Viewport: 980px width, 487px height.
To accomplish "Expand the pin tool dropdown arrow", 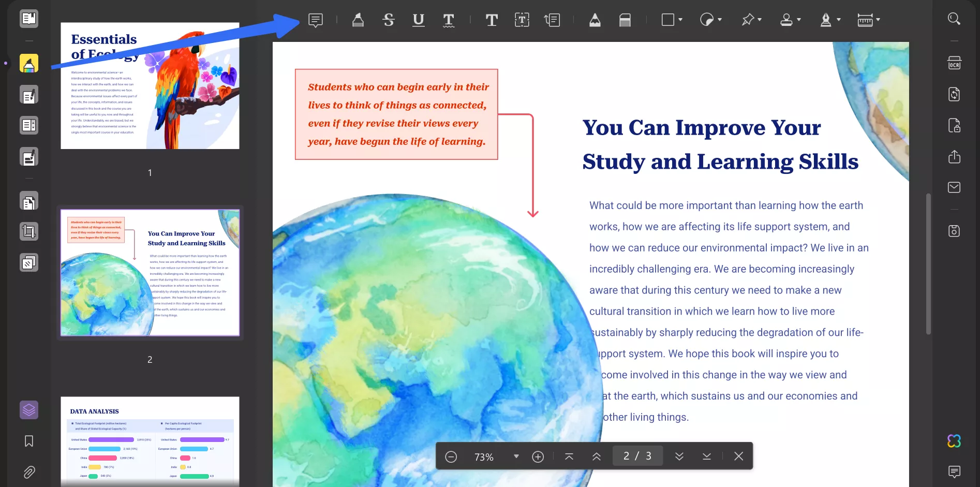I will click(x=760, y=20).
